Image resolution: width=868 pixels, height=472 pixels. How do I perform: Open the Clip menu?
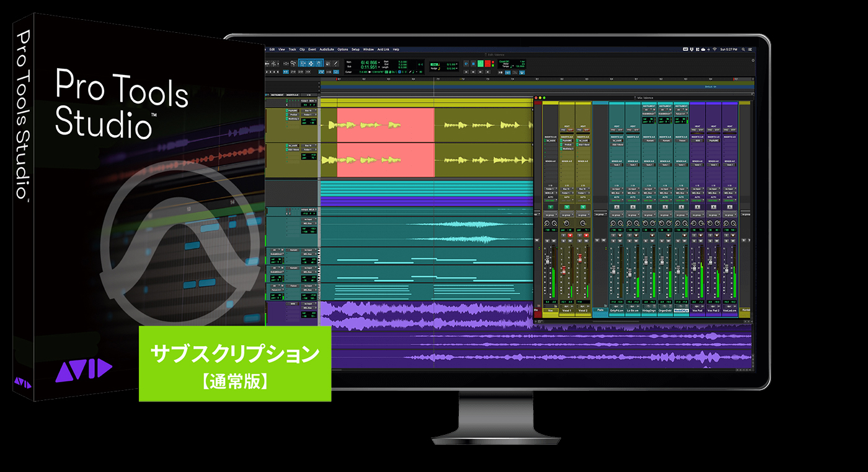[302, 50]
